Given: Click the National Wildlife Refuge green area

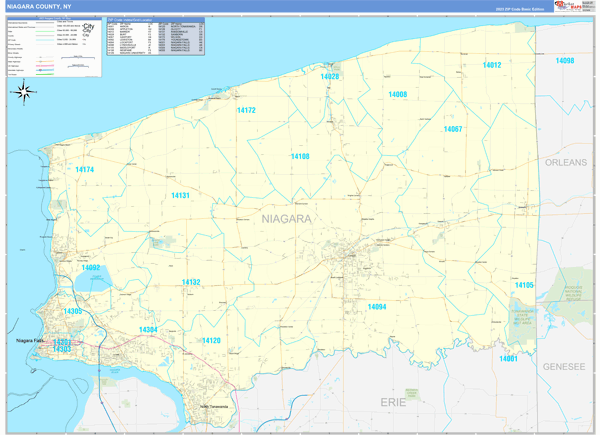Looking at the screenshot, I should [524, 310].
